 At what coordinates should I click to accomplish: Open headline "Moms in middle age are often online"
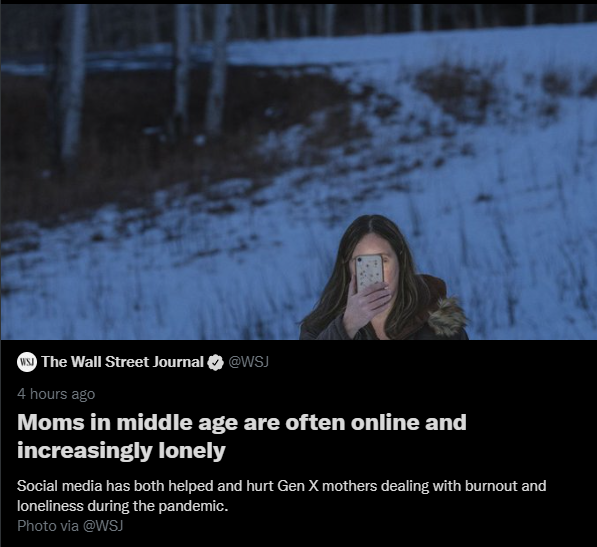coord(242,422)
